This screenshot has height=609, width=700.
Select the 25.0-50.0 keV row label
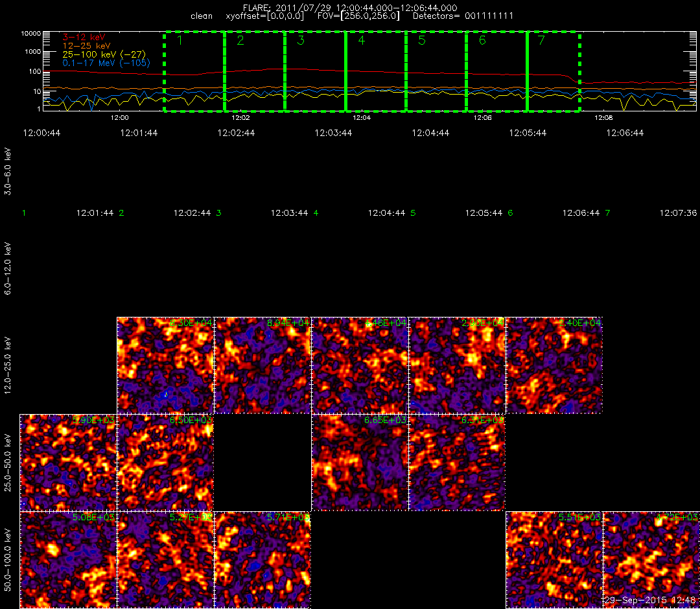pos(8,462)
